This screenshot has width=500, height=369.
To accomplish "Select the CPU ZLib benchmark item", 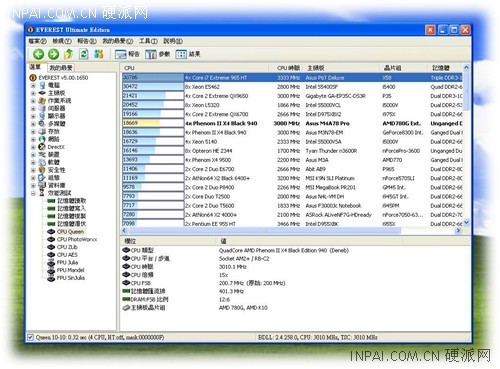I will point(67,247).
